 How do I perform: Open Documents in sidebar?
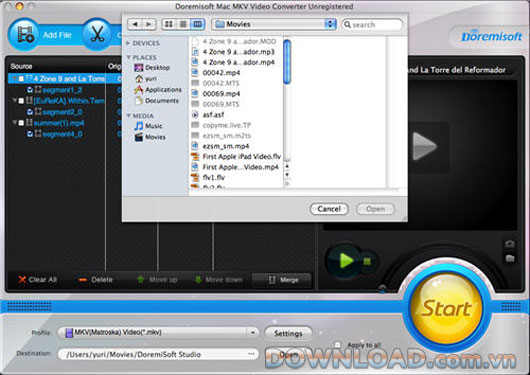[156, 101]
